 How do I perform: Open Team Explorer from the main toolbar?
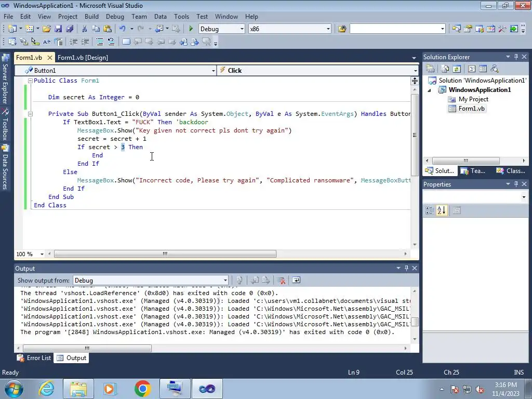pyautogui.click(x=480, y=29)
